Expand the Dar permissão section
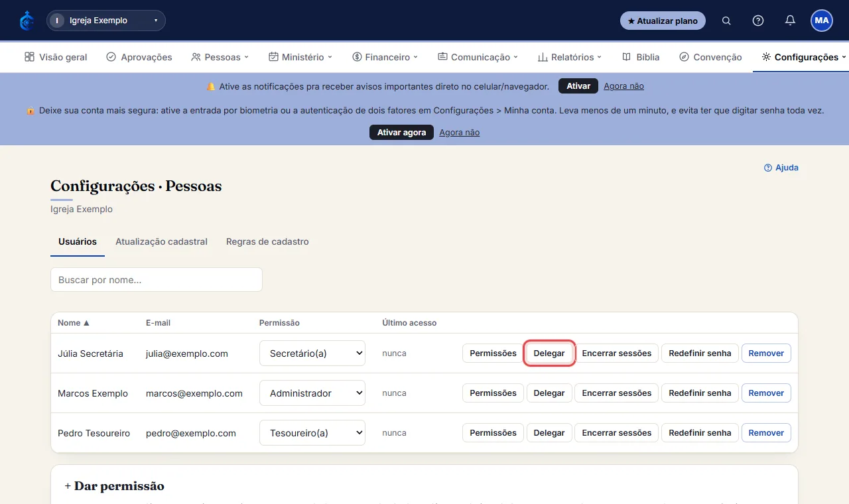 [x=115, y=486]
